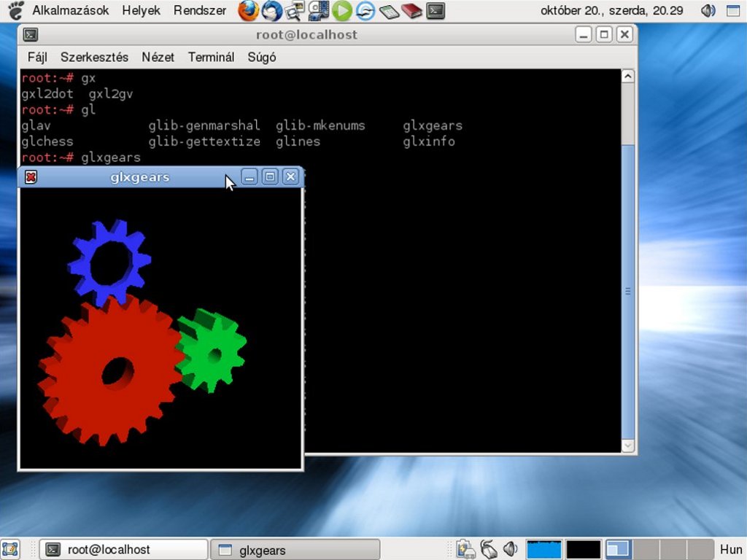Viewport: 747px width, 560px height.
Task: Click the window selector icon at top right
Action: click(x=734, y=10)
